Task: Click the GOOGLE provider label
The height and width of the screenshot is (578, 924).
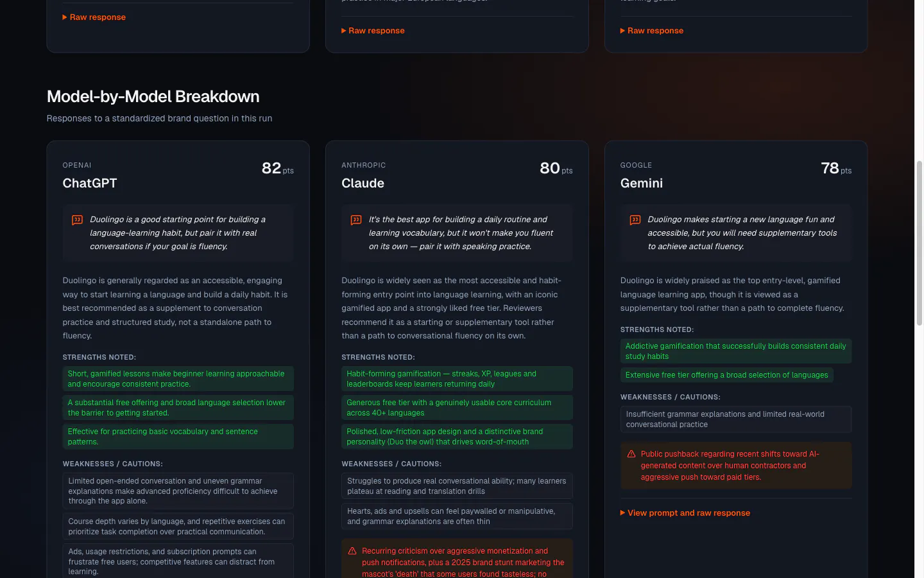Action: click(x=636, y=165)
